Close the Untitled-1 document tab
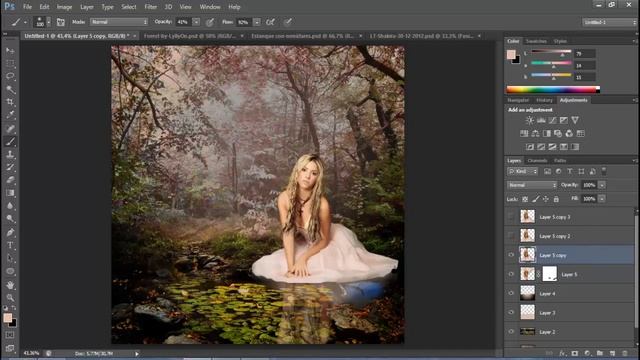 tap(135, 36)
